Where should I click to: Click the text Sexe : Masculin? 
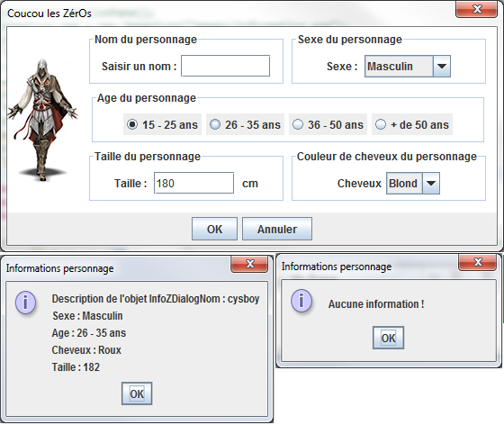tap(87, 316)
